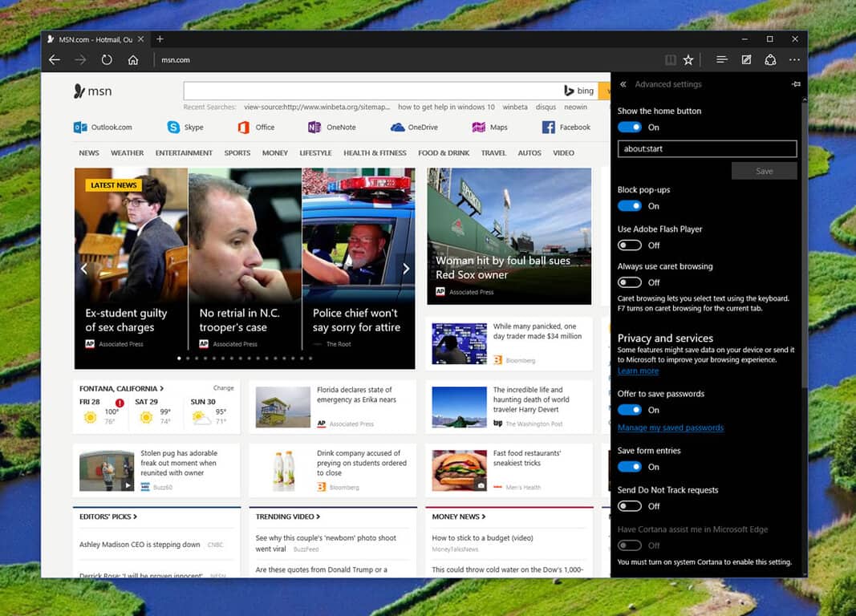Open Florida declares state of emergency story

tap(331, 407)
